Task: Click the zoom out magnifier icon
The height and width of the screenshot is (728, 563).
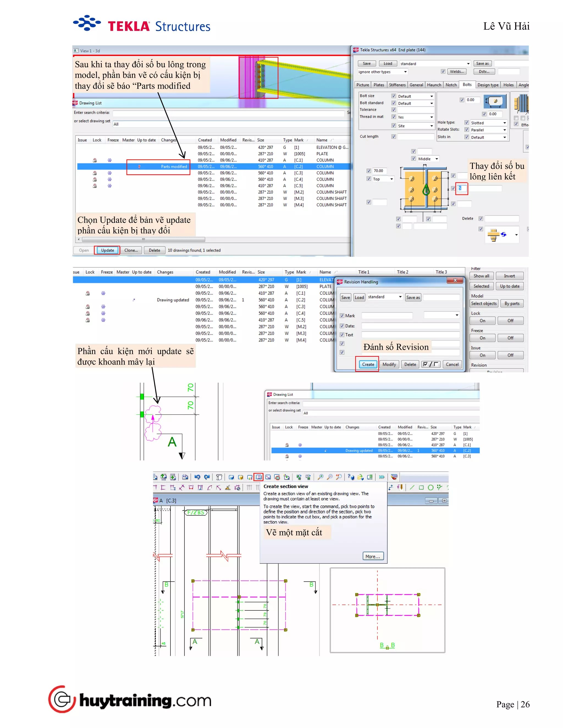Action: pyautogui.click(x=330, y=477)
